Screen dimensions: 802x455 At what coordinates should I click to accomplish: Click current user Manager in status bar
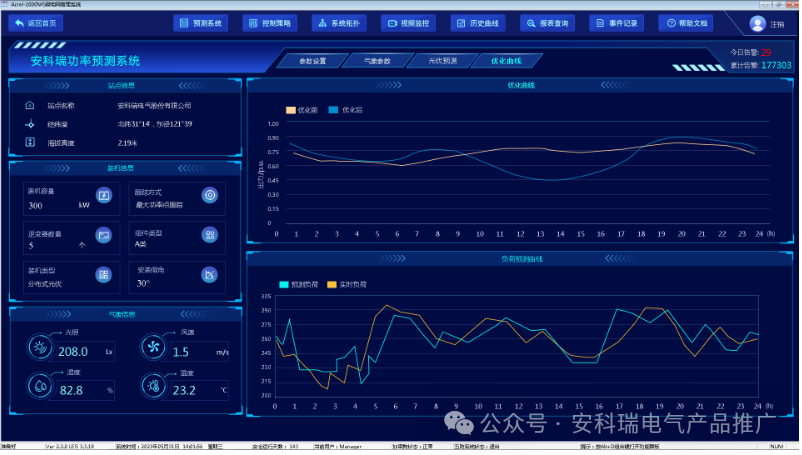pyautogui.click(x=350, y=447)
